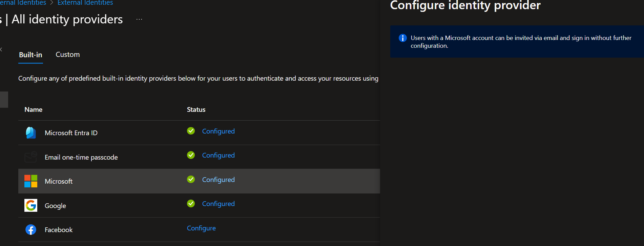Click the Configure identity provider panel title

(x=465, y=5)
